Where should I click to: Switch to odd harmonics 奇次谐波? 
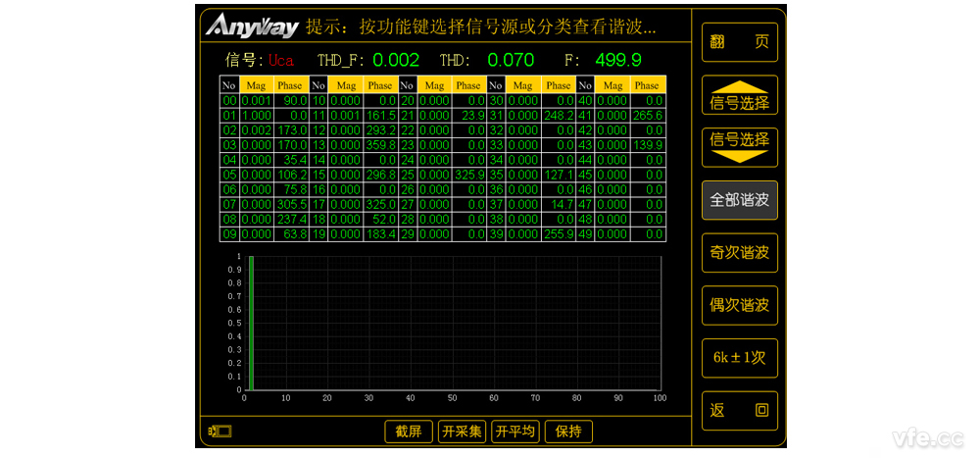click(740, 253)
